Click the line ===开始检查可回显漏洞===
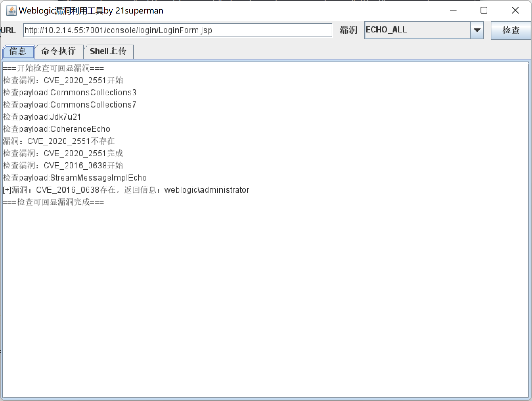 click(53, 68)
